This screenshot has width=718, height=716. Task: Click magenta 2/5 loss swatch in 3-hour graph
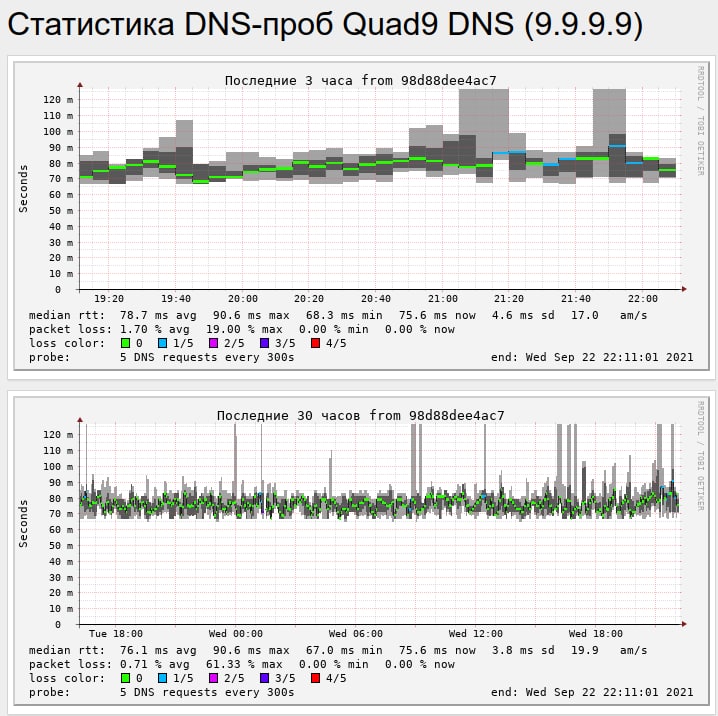[213, 343]
